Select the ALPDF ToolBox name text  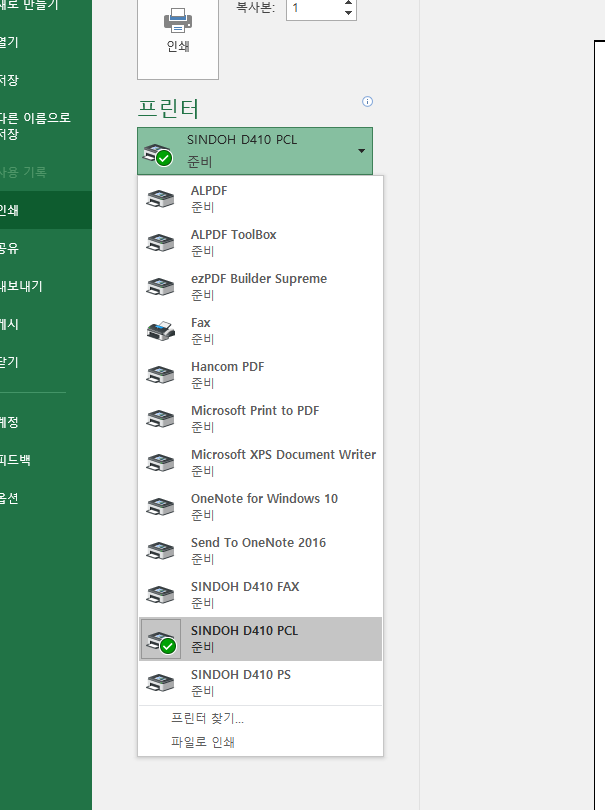tap(234, 235)
